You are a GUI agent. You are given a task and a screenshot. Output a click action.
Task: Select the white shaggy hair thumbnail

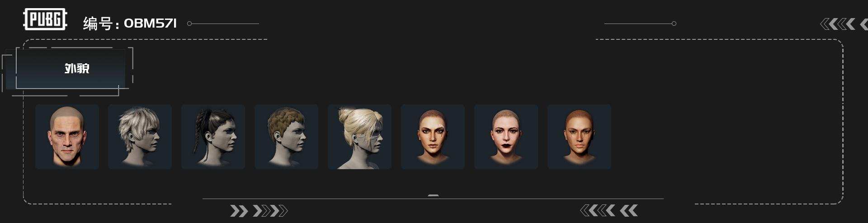pyautogui.click(x=140, y=137)
